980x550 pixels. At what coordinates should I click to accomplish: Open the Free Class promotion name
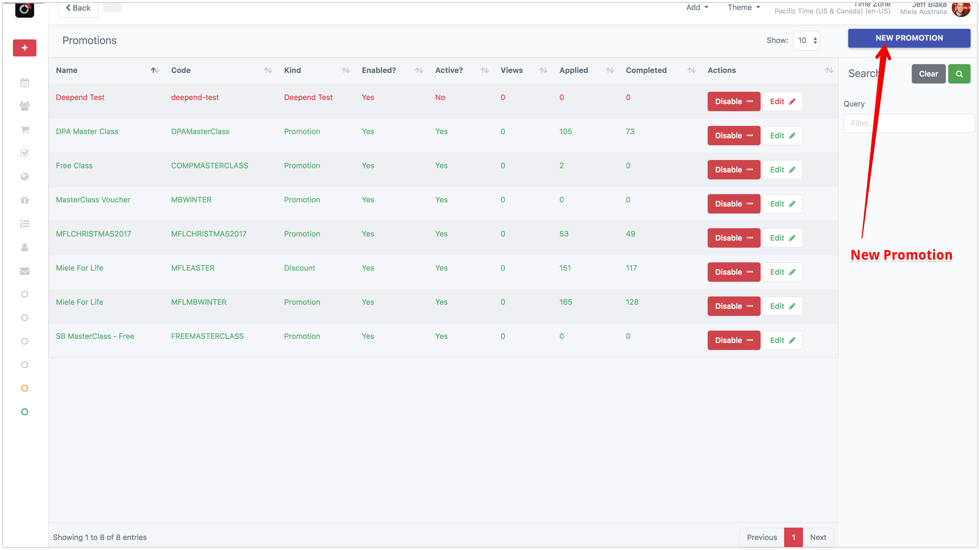(74, 166)
